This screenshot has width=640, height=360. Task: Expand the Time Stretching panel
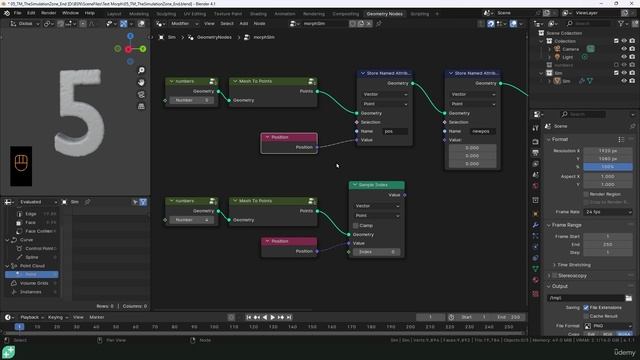(555, 265)
